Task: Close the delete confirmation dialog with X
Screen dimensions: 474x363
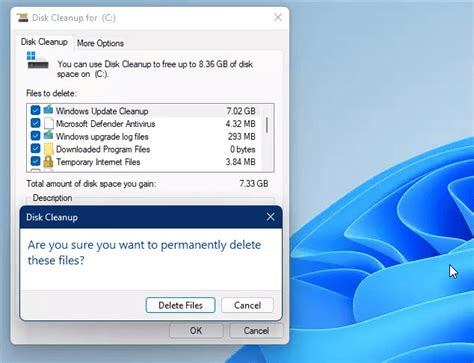Action: click(271, 217)
